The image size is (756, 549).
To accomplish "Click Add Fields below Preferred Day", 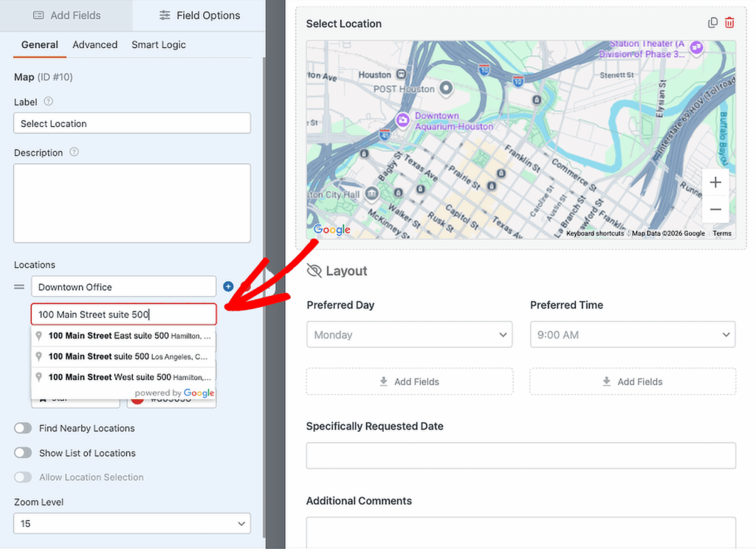I will tap(409, 381).
